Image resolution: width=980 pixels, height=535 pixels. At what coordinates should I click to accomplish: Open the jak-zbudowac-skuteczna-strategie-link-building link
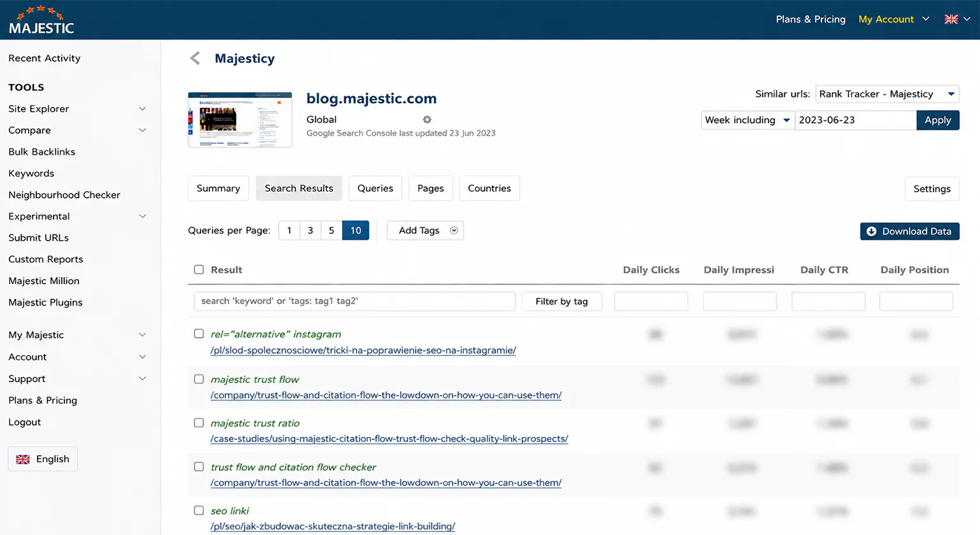point(333,527)
